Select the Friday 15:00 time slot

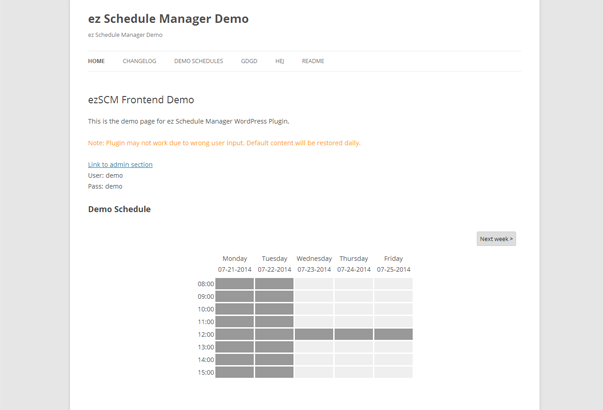[393, 372]
